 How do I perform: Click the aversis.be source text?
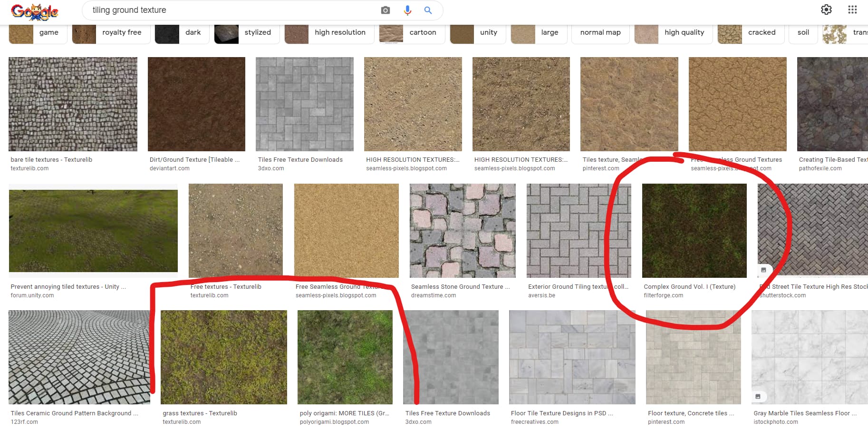[x=541, y=295]
